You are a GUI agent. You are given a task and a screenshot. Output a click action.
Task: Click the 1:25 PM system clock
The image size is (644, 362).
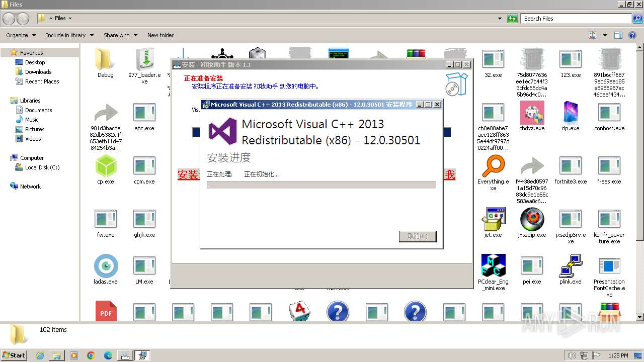click(x=618, y=355)
